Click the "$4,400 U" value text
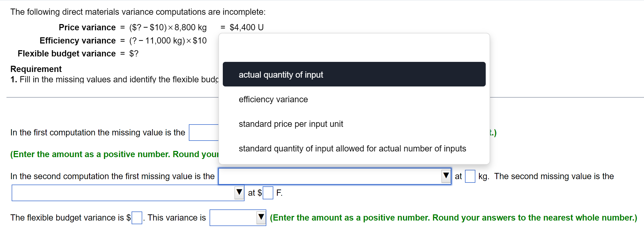The height and width of the screenshot is (248, 644). point(246,27)
